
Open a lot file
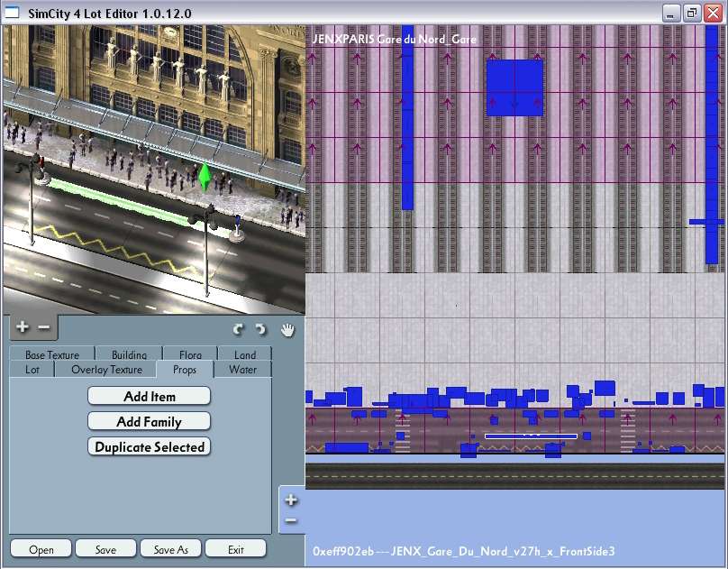tap(41, 549)
